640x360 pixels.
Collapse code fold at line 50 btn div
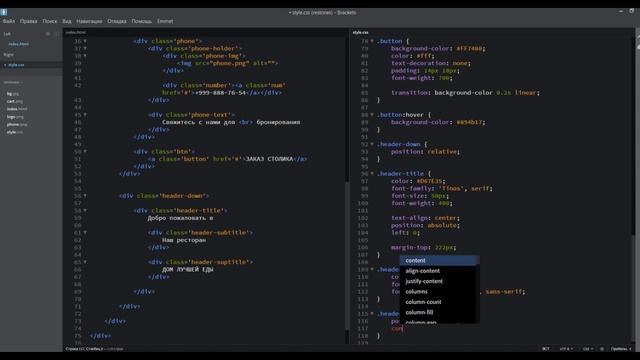point(85,151)
